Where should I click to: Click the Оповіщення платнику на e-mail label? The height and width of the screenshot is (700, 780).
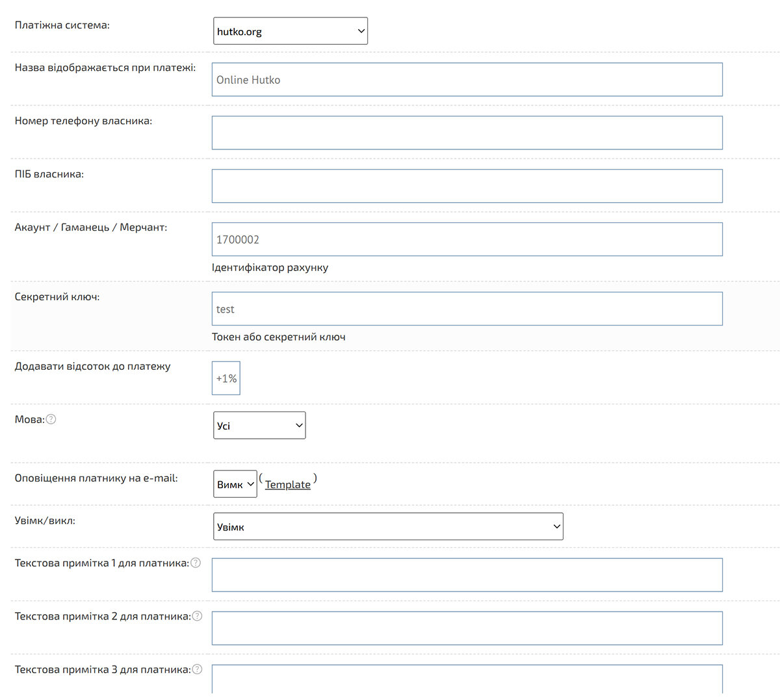point(96,478)
